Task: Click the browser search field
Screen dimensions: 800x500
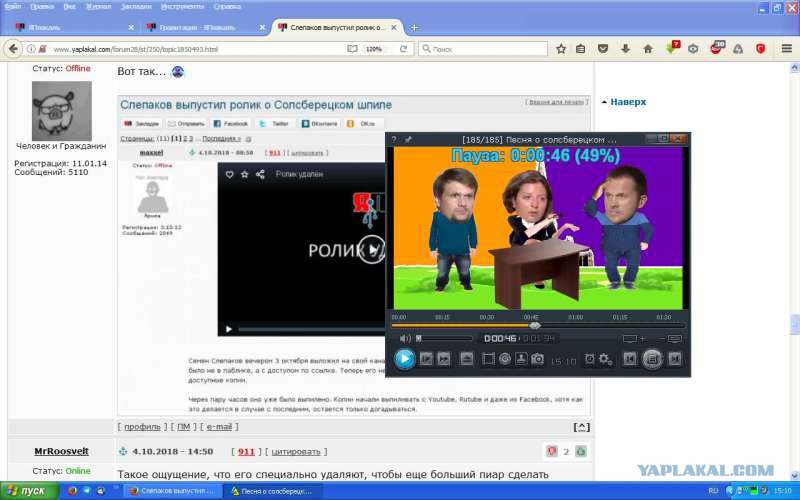Action: (483, 49)
